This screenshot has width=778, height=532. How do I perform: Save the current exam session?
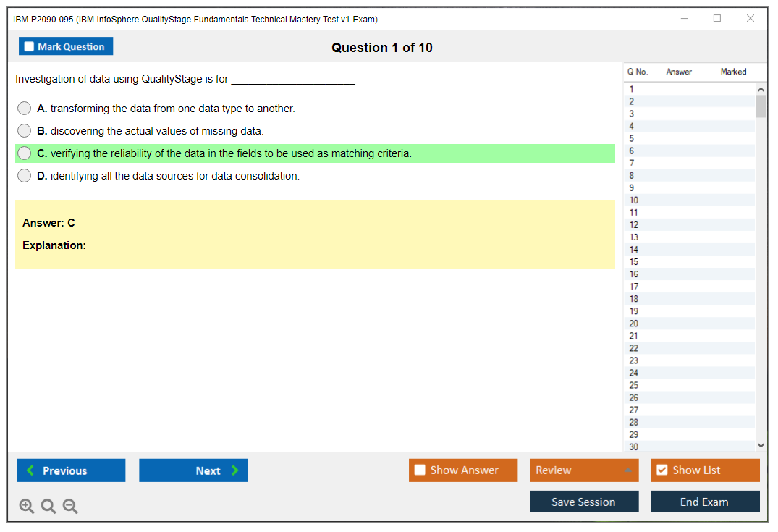(584, 502)
